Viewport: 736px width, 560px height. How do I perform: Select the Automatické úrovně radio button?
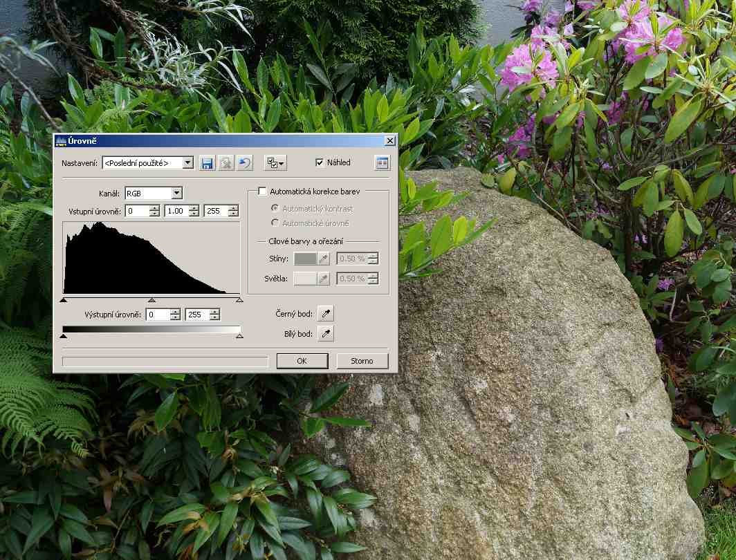tap(275, 223)
